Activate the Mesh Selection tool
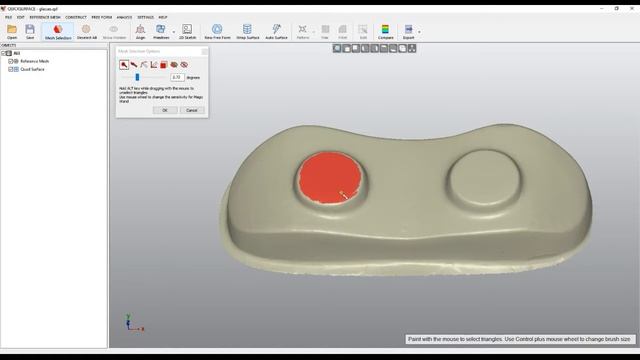Viewport: 640px width, 360px height. (x=58, y=31)
